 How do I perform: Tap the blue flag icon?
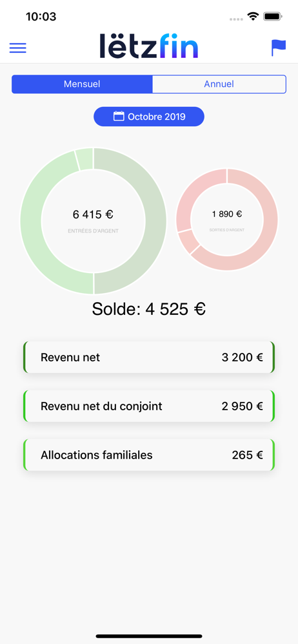(279, 48)
